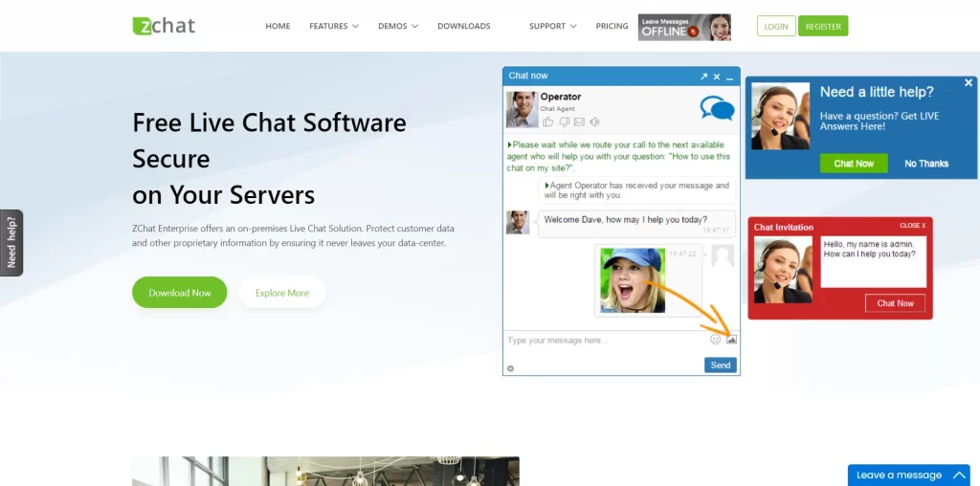Image resolution: width=980 pixels, height=486 pixels.
Task: Click CLOSE X on Chat Invitation
Action: [x=912, y=226]
